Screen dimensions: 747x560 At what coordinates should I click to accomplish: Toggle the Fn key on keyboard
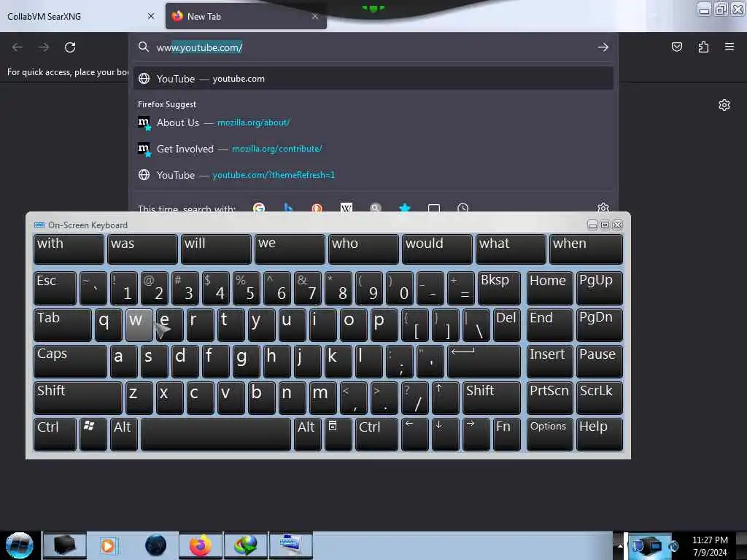[507, 434]
